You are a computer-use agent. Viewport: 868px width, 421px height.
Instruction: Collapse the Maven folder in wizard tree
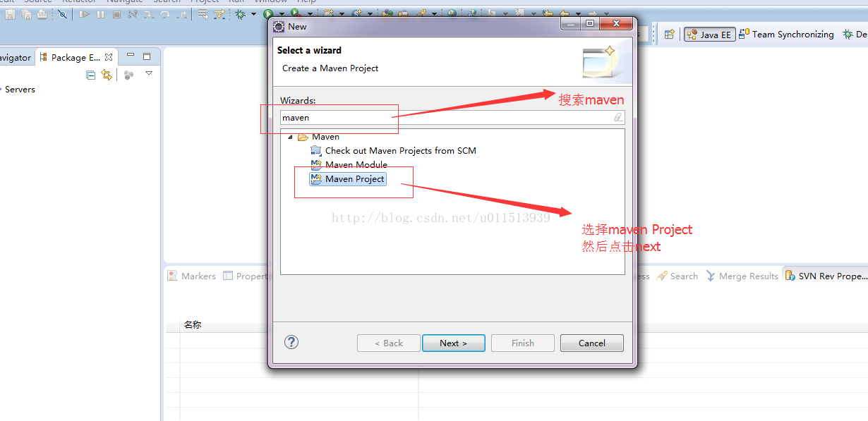pyautogui.click(x=290, y=137)
